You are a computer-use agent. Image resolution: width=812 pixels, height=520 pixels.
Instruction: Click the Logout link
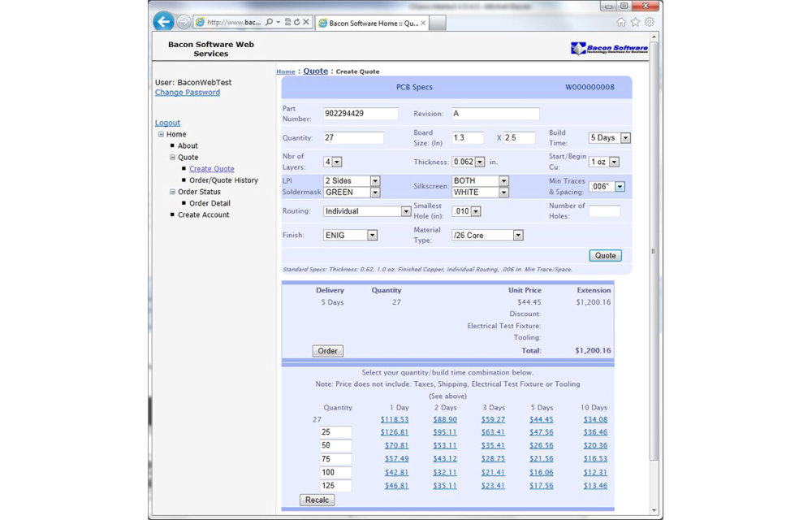(167, 123)
